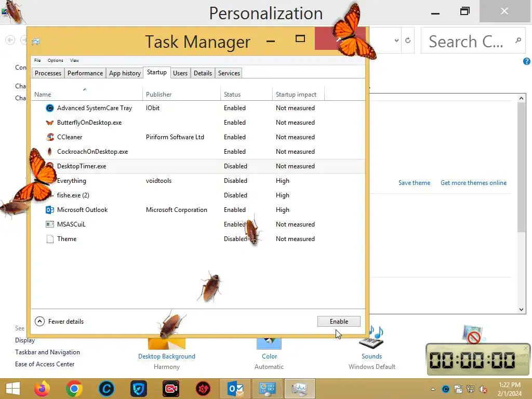532x399 pixels.
Task: Sort by the Status column header
Action: tap(246, 95)
